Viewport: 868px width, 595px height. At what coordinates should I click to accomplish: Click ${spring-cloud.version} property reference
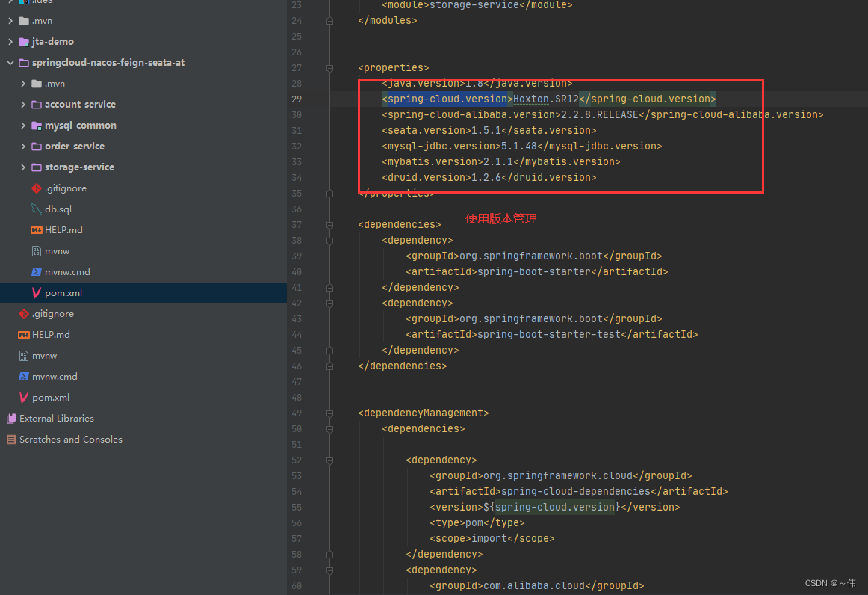(x=552, y=507)
